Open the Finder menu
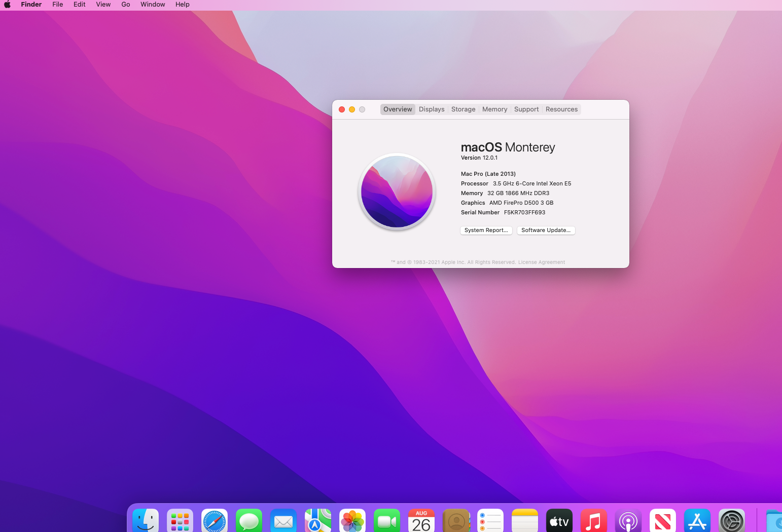 click(x=31, y=5)
